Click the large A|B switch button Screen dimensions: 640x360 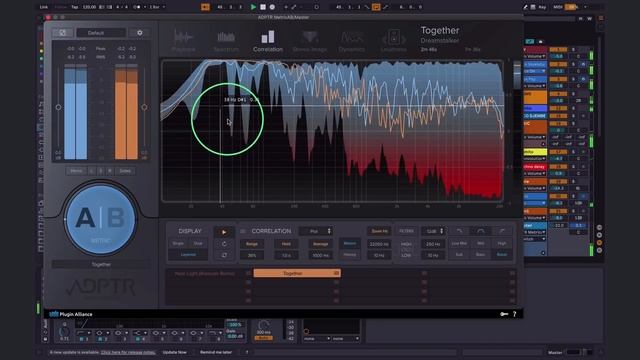tap(100, 220)
